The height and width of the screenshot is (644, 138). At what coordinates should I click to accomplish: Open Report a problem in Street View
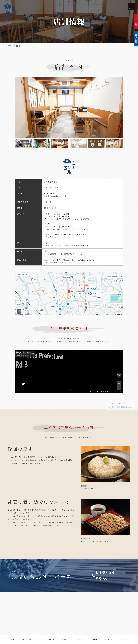[x=118, y=392]
